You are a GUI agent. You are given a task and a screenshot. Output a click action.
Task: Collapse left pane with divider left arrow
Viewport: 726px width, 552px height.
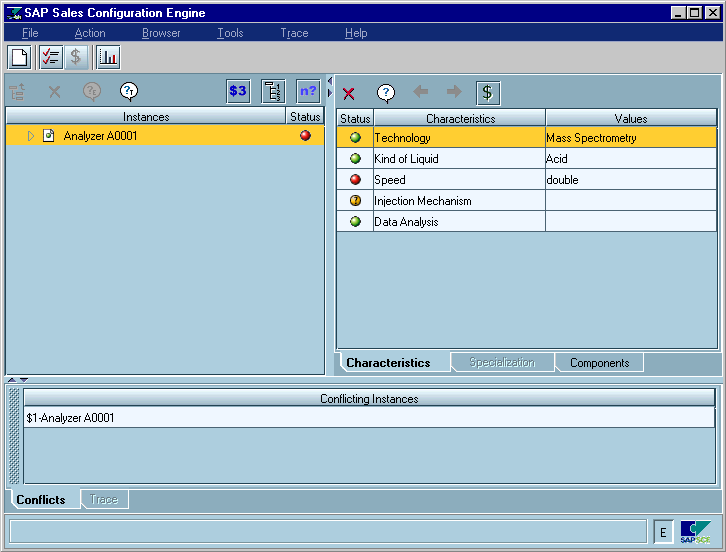[x=330, y=81]
